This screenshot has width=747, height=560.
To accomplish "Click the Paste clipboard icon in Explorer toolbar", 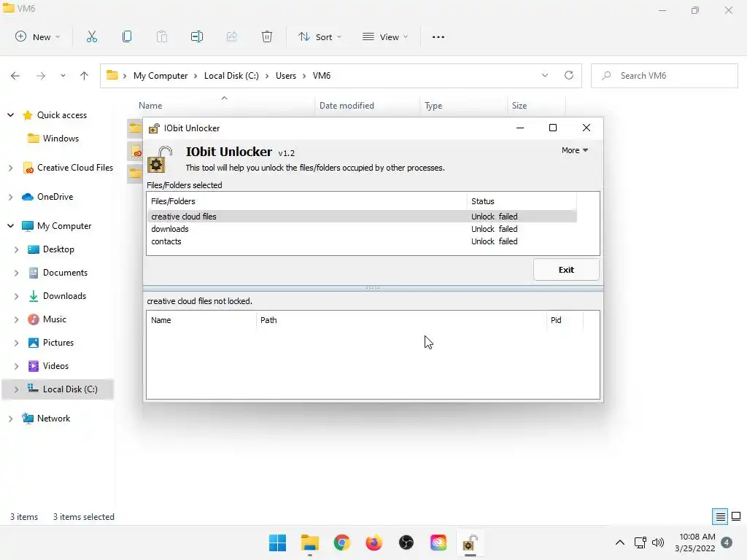I will (162, 36).
